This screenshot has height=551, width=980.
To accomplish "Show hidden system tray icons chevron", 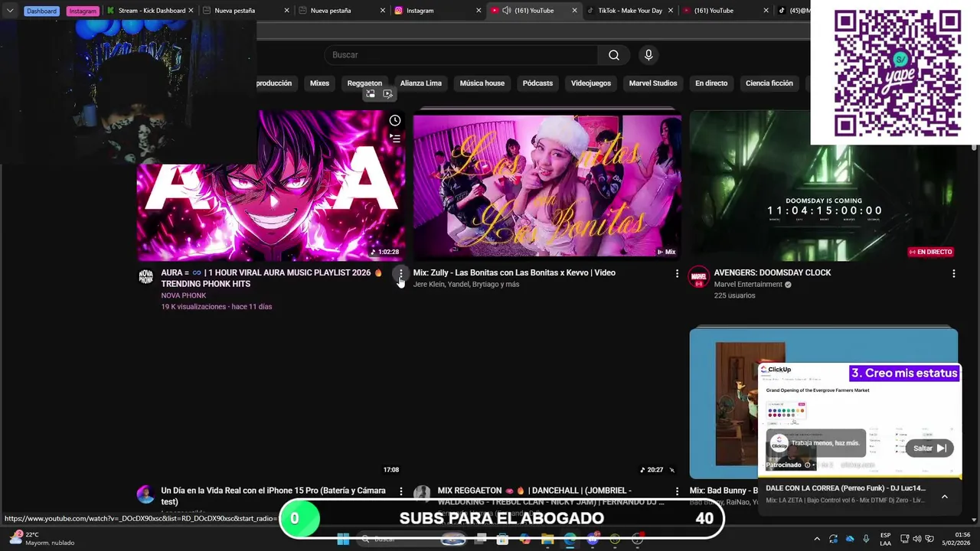I will point(817,539).
